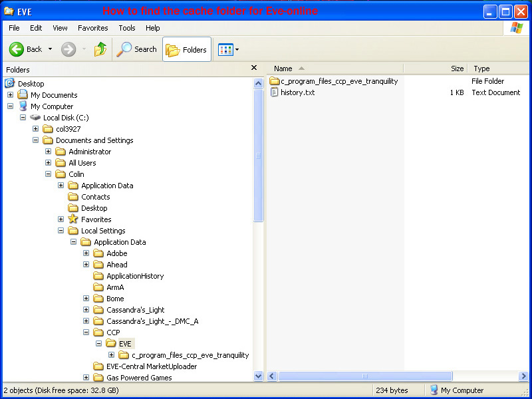532x399 pixels.
Task: Open the Views icon button
Action: point(225,49)
